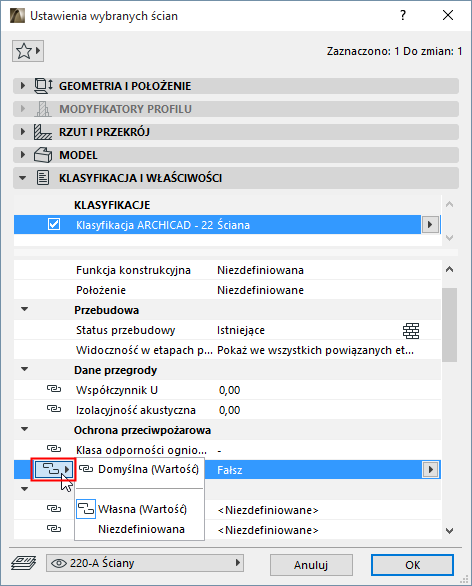472x586 pixels.
Task: Click link icon beside Izolacyjność akustyczna
Action: point(54,409)
